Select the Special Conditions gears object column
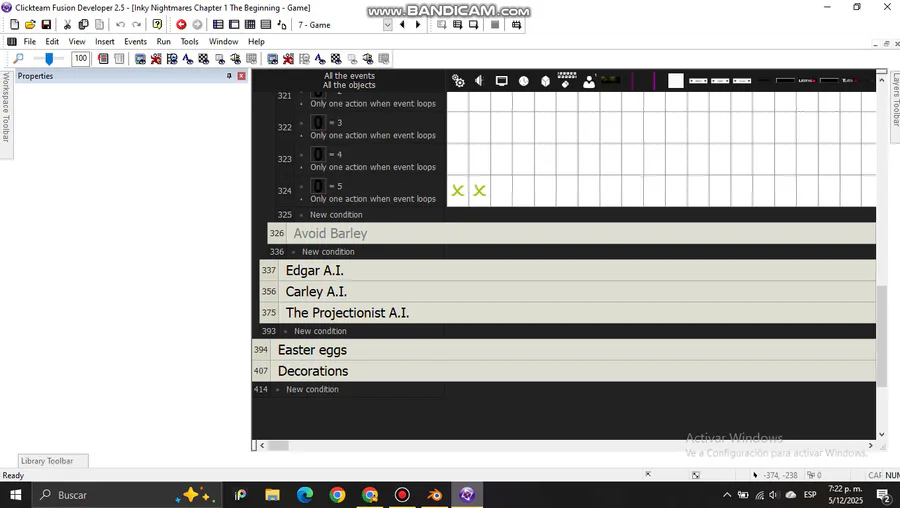 click(x=458, y=81)
